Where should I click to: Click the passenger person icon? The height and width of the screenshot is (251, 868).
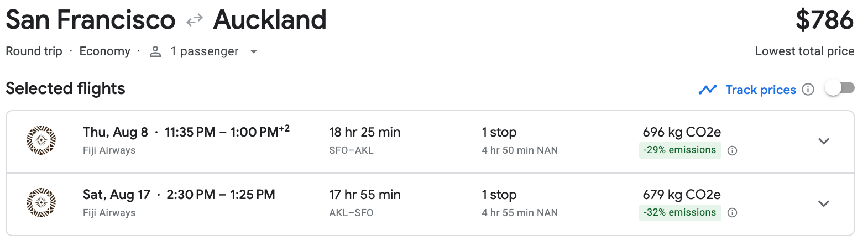155,51
